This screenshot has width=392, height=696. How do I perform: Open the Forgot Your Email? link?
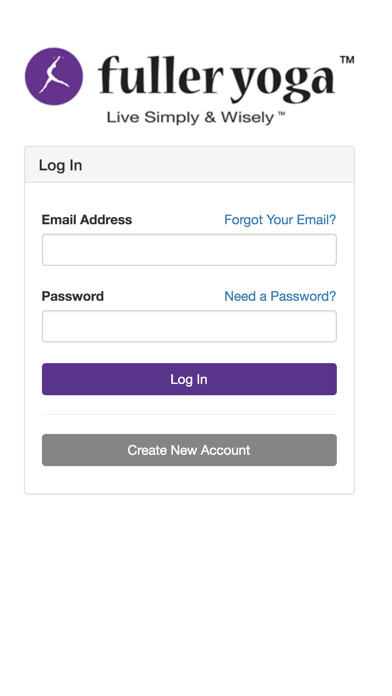pyautogui.click(x=280, y=220)
